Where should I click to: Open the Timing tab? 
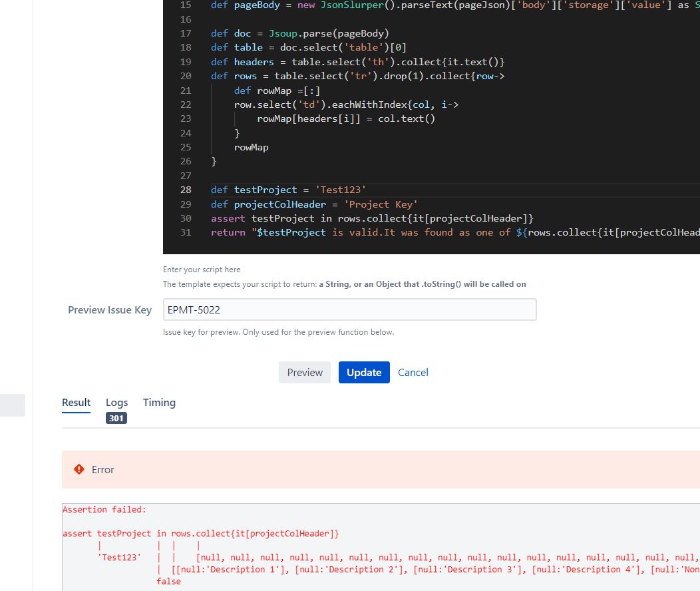(159, 402)
